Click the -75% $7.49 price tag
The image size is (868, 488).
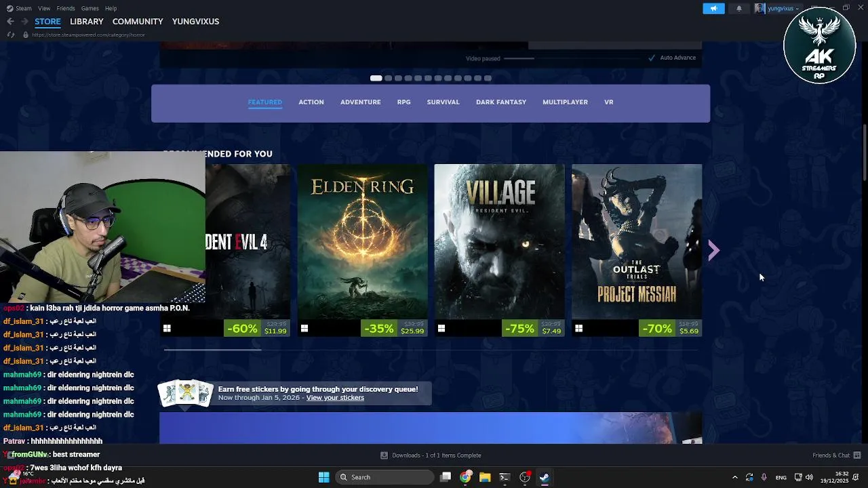(x=533, y=328)
